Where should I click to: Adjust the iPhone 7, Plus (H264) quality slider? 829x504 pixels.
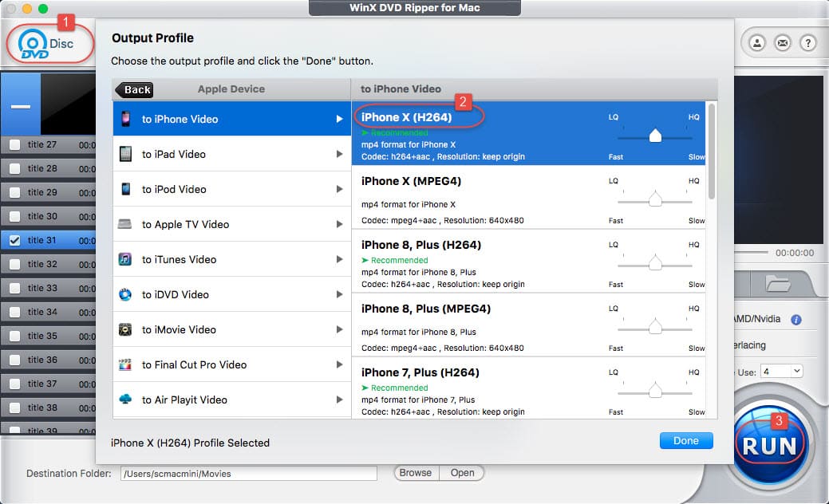point(655,391)
